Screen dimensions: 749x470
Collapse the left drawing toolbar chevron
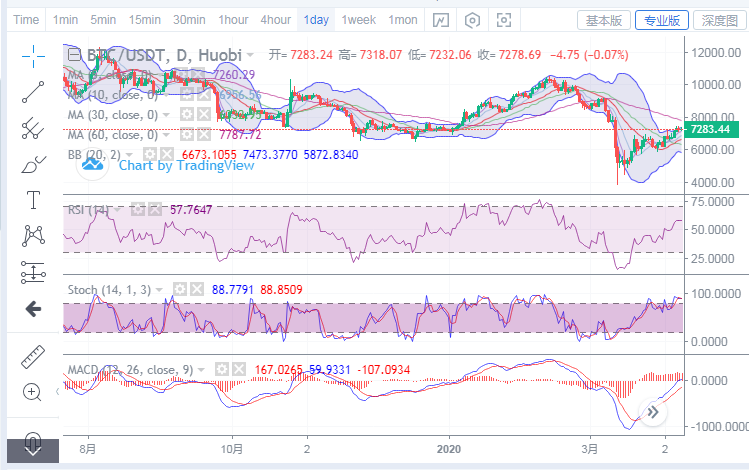pos(57,392)
